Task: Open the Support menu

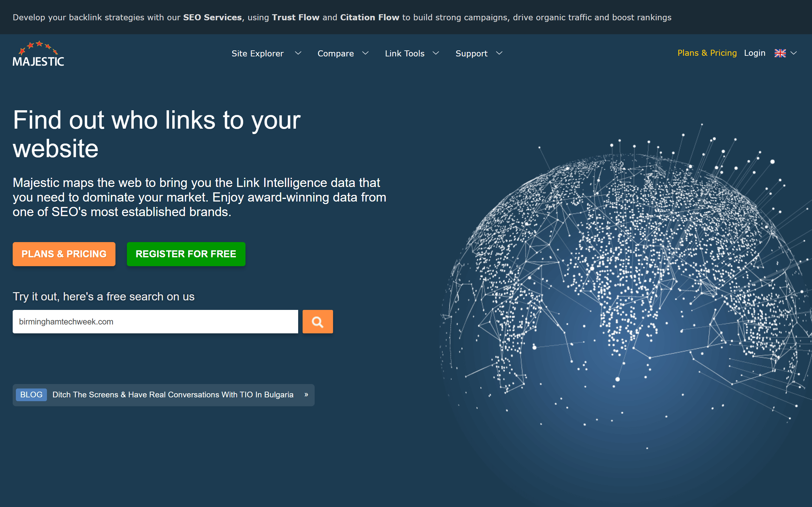Action: click(471, 54)
